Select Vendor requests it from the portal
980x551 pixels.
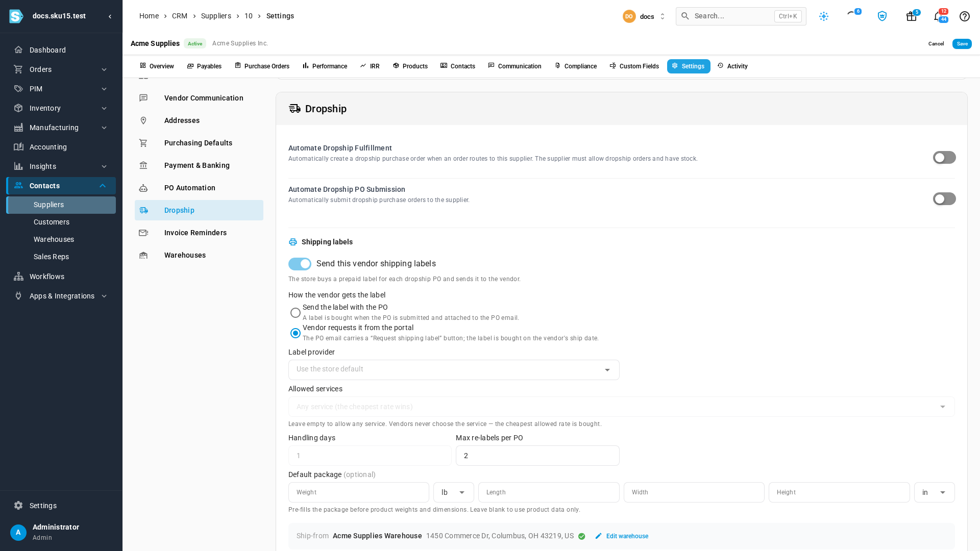pyautogui.click(x=296, y=333)
